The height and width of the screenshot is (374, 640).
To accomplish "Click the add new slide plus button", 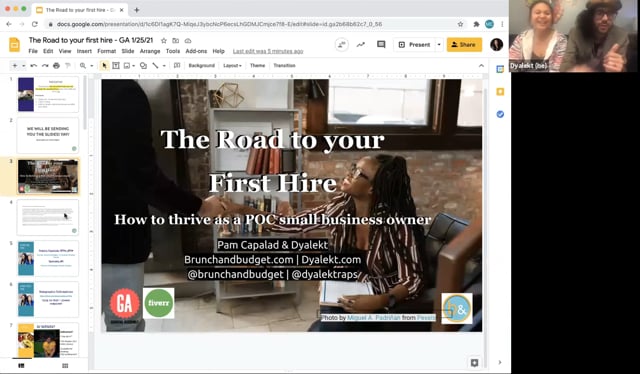I will click(x=15, y=65).
